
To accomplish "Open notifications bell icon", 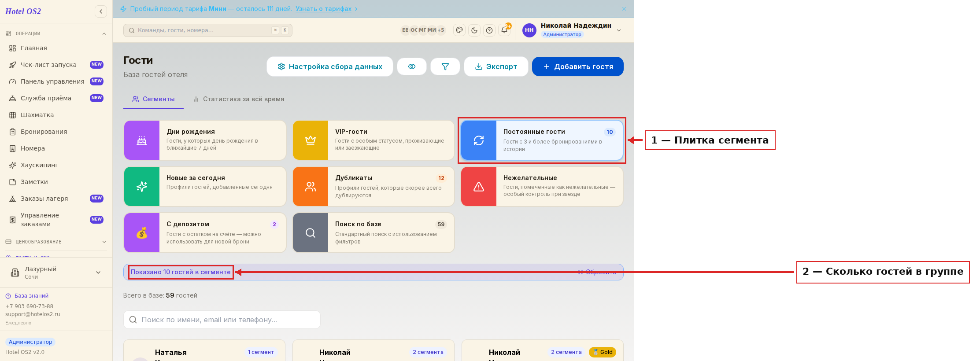I will [504, 30].
